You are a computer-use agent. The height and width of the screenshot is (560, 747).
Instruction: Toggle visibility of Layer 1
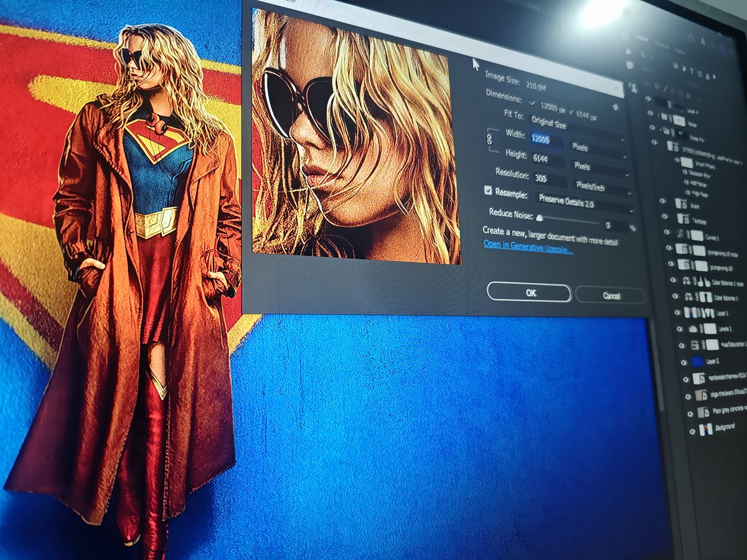[x=677, y=312]
